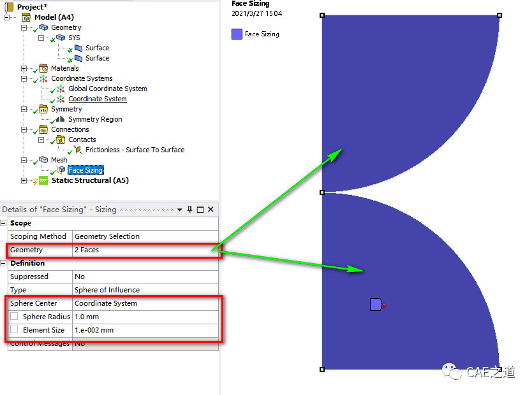Image resolution: width=532 pixels, height=395 pixels.
Task: Click the SYS part icon
Action: (61, 37)
